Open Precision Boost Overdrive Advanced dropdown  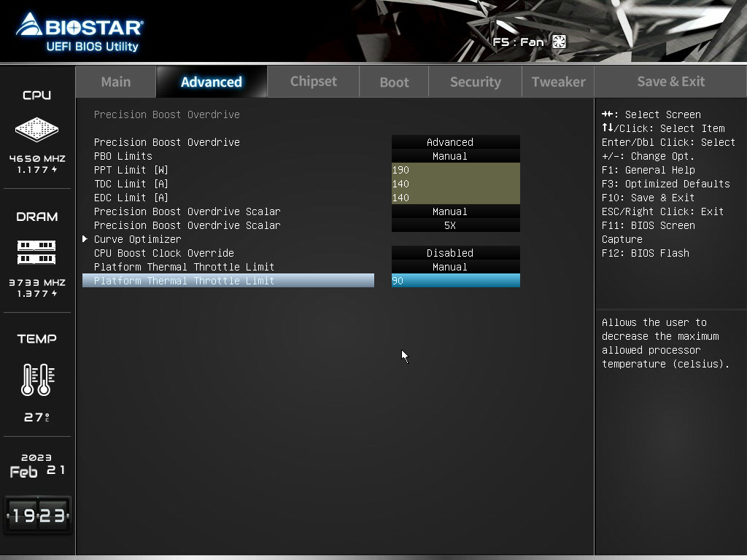456,142
